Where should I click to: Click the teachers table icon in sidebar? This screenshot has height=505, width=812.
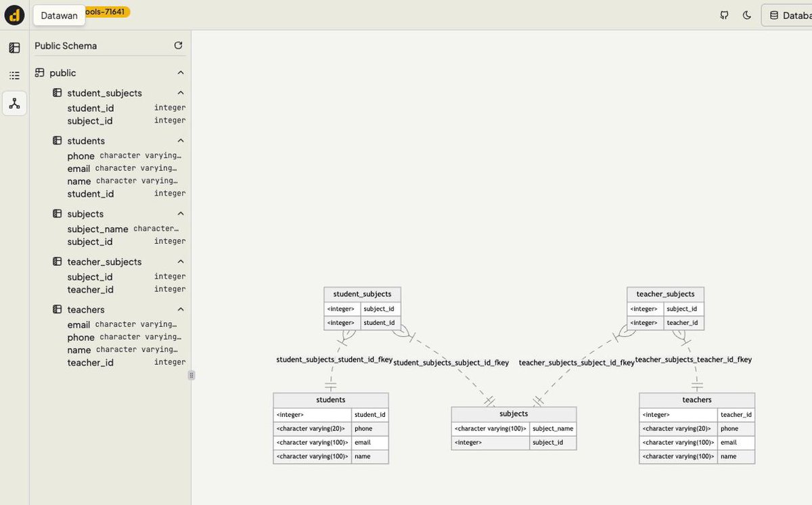tap(58, 309)
